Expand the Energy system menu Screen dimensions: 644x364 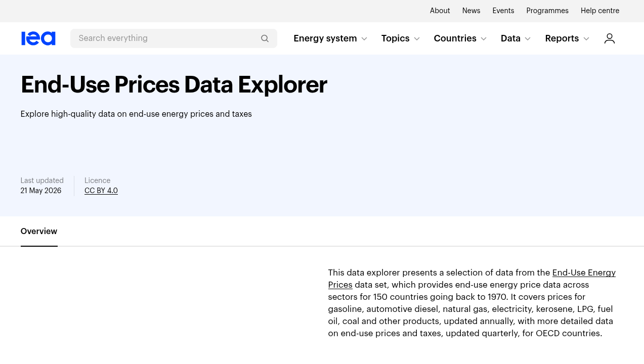point(330,38)
